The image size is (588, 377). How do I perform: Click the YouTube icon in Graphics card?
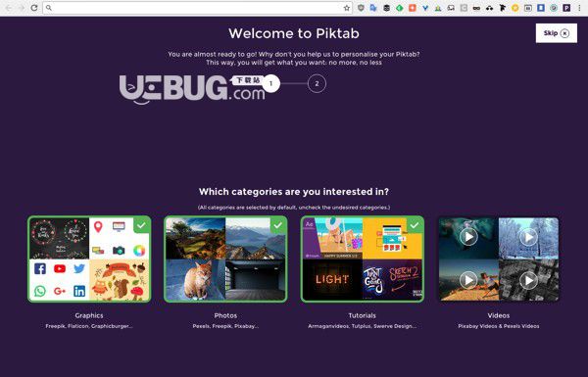60,268
